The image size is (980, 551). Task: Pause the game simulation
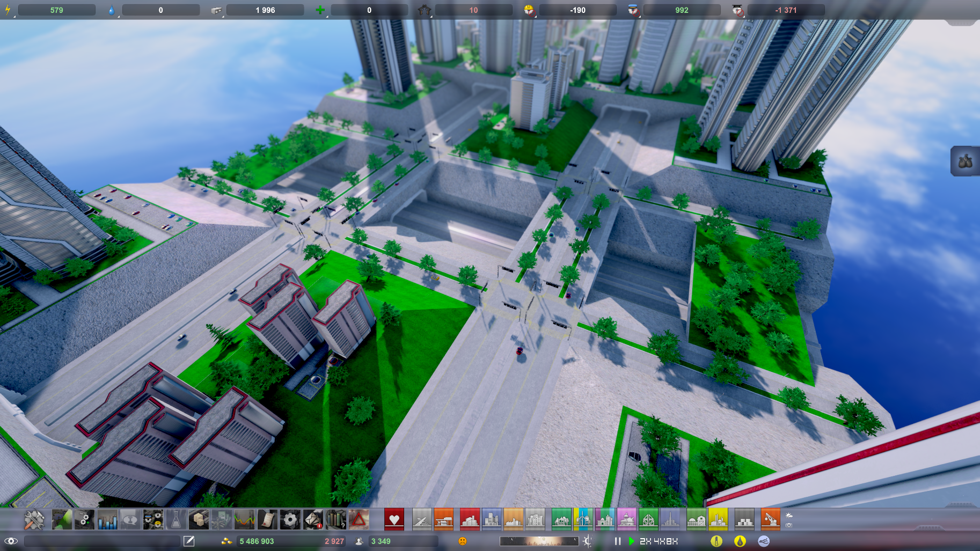tap(618, 541)
